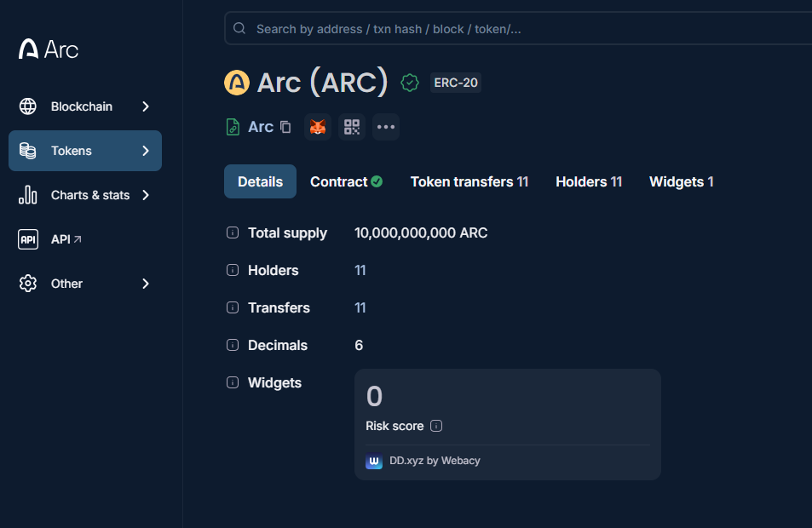Expand the Other sidebar menu
The height and width of the screenshot is (528, 812).
tap(85, 284)
